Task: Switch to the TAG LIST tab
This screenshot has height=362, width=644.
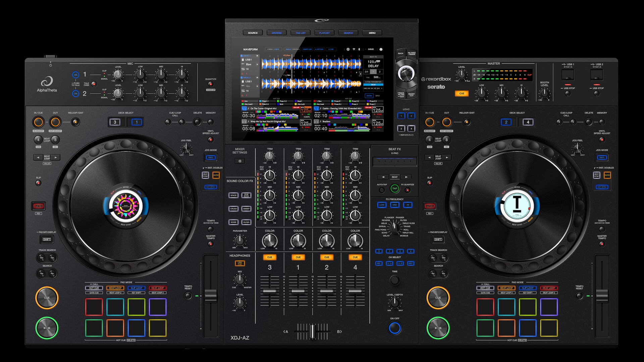Action: pyautogui.click(x=301, y=33)
